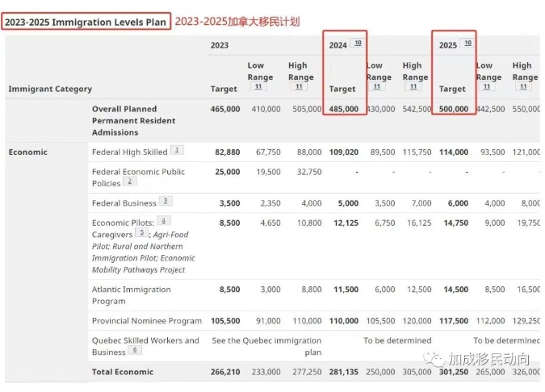Select the '8,800' Atlantic Immigration Program cell
545x392 pixels.
point(311,290)
